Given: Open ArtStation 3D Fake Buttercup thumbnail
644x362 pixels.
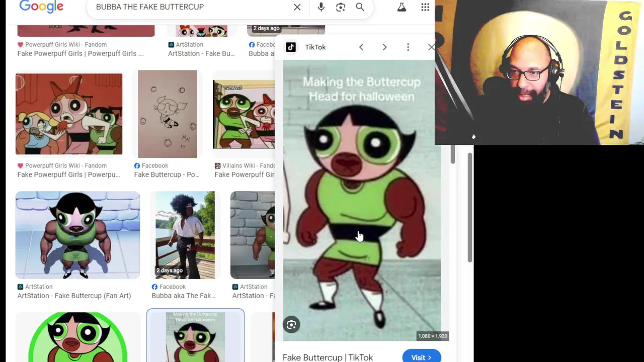Looking at the screenshot, I should (77, 235).
